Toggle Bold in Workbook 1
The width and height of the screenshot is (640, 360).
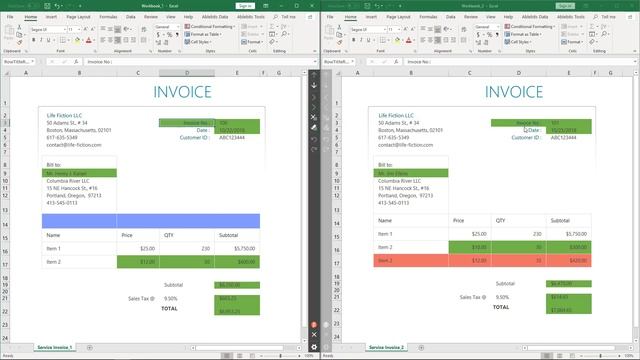(x=33, y=40)
